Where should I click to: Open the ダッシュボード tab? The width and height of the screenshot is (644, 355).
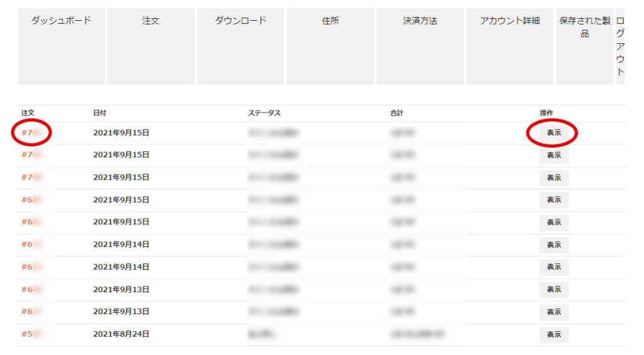(61, 46)
